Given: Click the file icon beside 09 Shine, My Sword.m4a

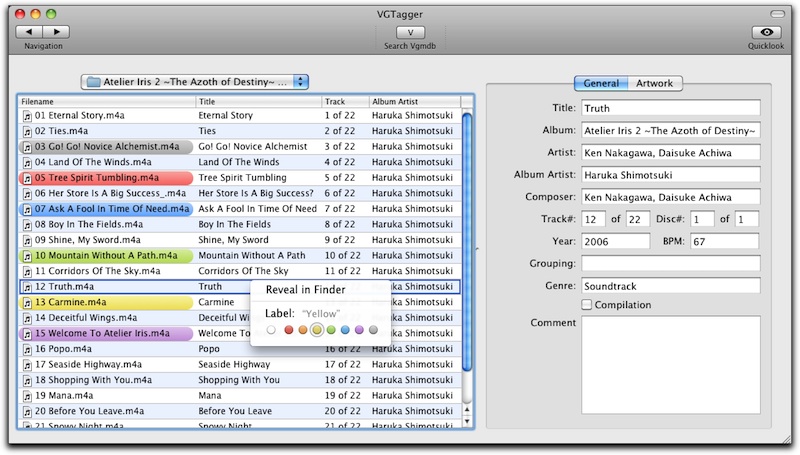Looking at the screenshot, I should 27,240.
